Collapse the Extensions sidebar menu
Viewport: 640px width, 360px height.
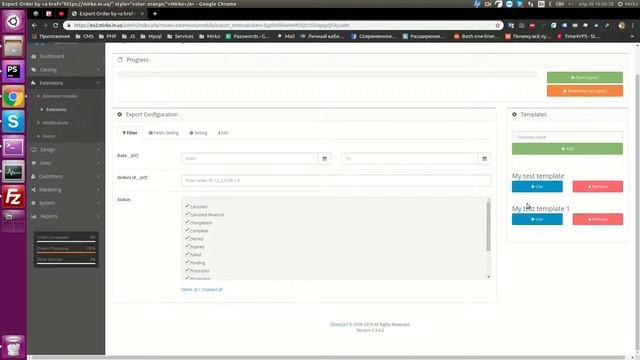point(66,83)
